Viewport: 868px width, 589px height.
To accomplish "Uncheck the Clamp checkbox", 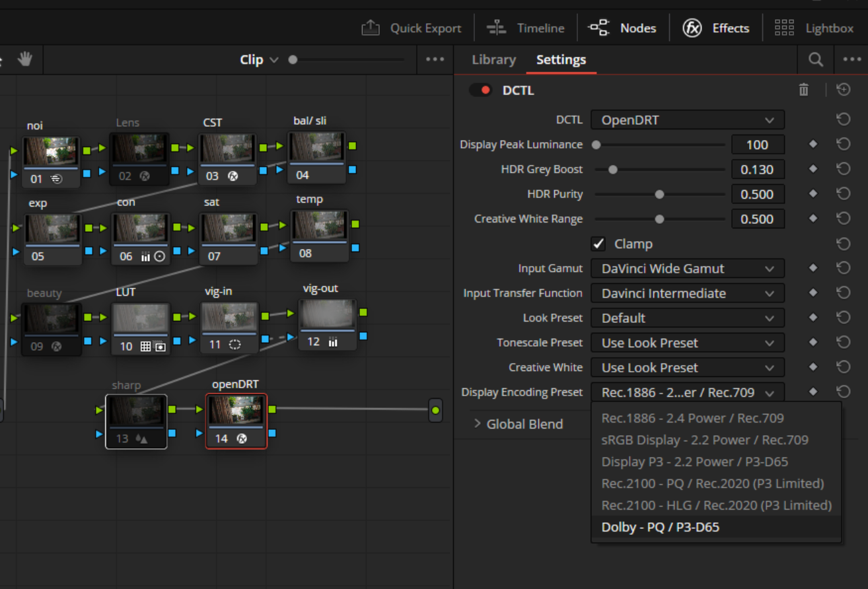I will click(x=598, y=244).
